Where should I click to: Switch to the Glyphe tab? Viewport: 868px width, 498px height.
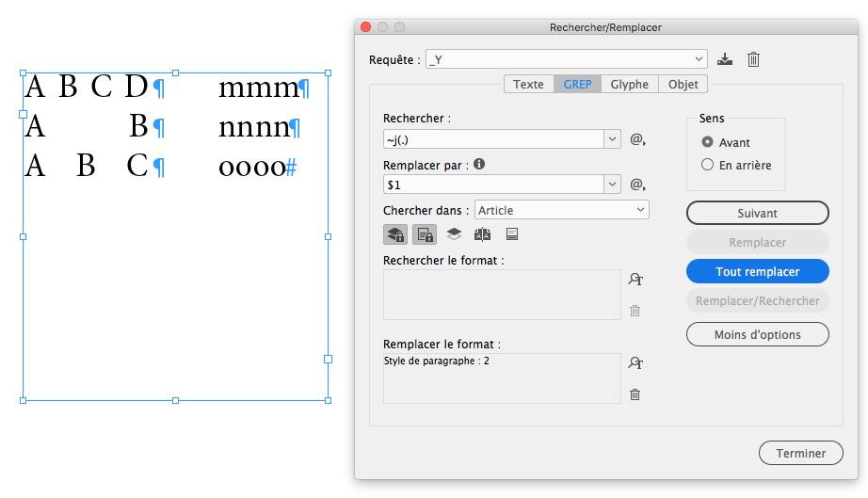(629, 85)
